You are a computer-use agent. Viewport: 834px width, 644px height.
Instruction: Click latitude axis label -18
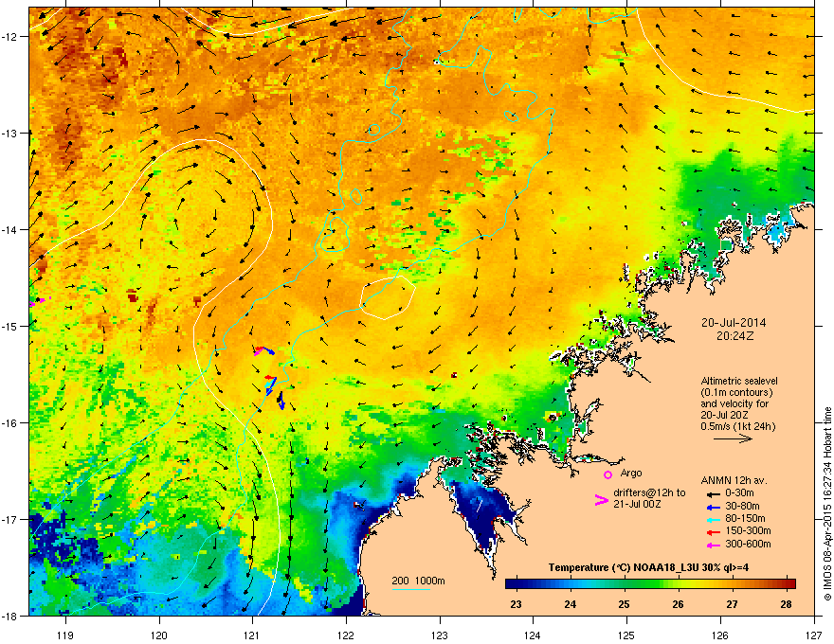9,616
